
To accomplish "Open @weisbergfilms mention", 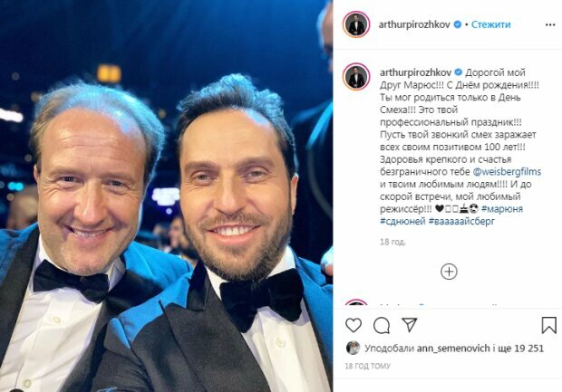I will pyautogui.click(x=507, y=171).
